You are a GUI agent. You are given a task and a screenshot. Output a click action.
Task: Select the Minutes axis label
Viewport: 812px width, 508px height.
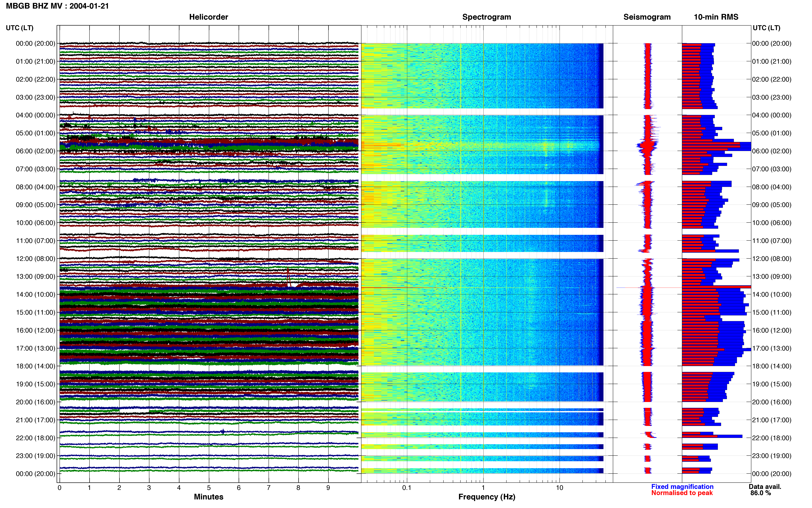click(209, 497)
